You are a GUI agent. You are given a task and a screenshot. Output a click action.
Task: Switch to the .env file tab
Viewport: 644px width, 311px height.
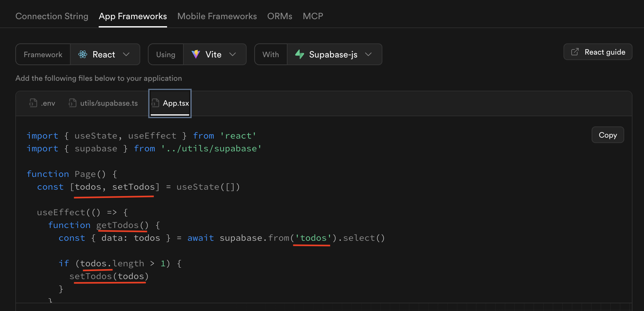click(x=48, y=103)
